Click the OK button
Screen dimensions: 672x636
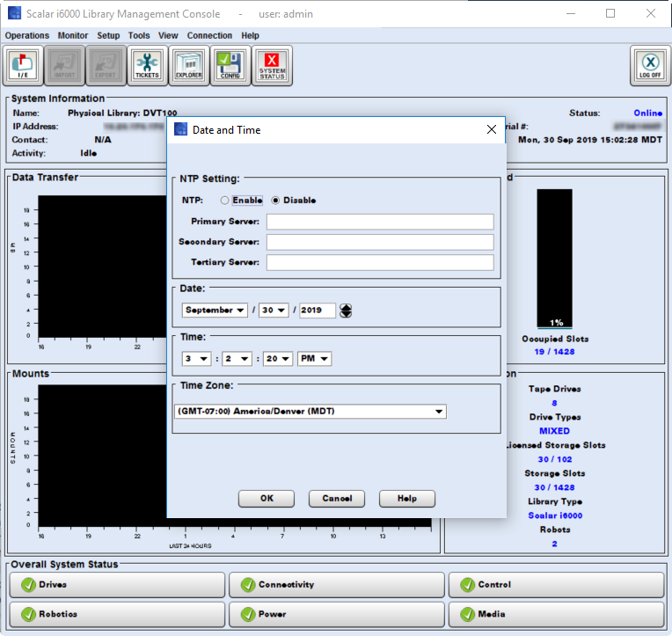(267, 499)
